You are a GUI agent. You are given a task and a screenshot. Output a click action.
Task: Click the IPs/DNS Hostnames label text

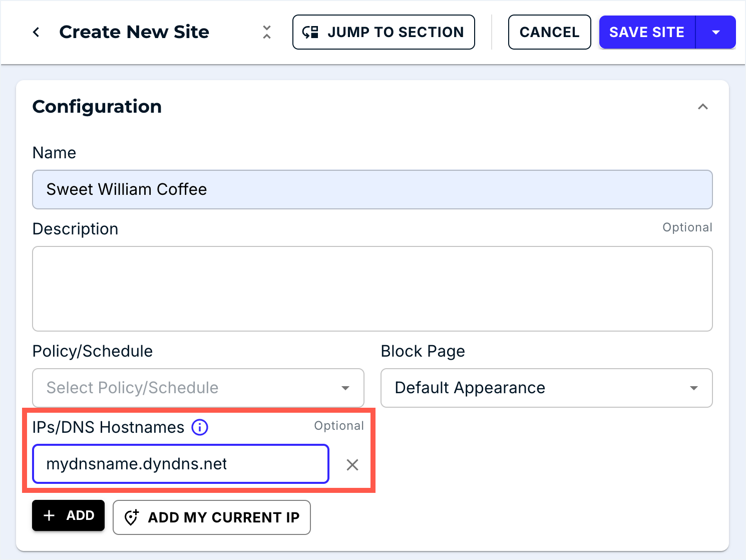[108, 427]
